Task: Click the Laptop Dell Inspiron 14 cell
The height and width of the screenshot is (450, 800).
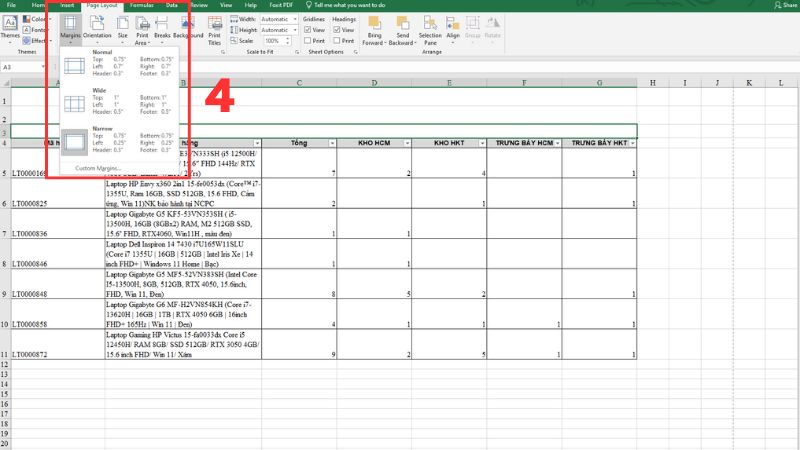Action: pyautogui.click(x=183, y=254)
